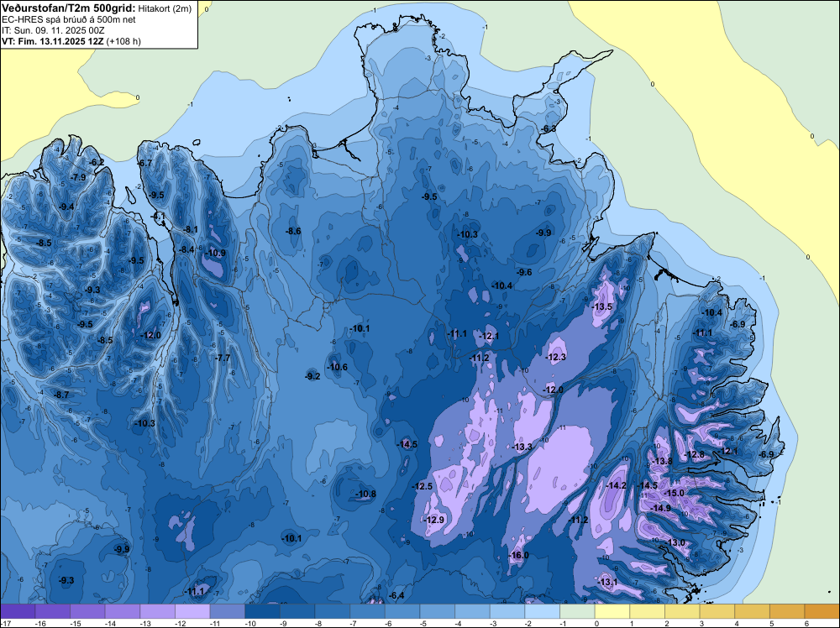
Task: Click the -9.4 temperature label
Action: pyautogui.click(x=66, y=207)
